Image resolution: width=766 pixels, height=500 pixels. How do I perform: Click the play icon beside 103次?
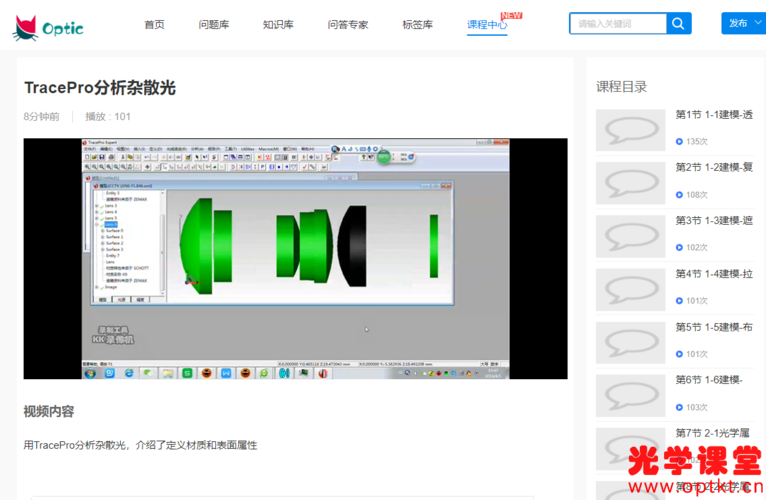(679, 408)
